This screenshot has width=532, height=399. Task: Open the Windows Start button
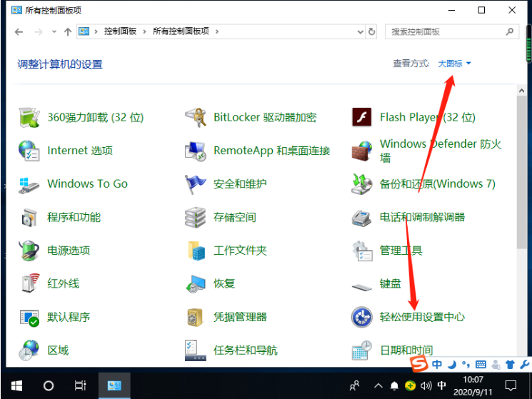pos(14,385)
